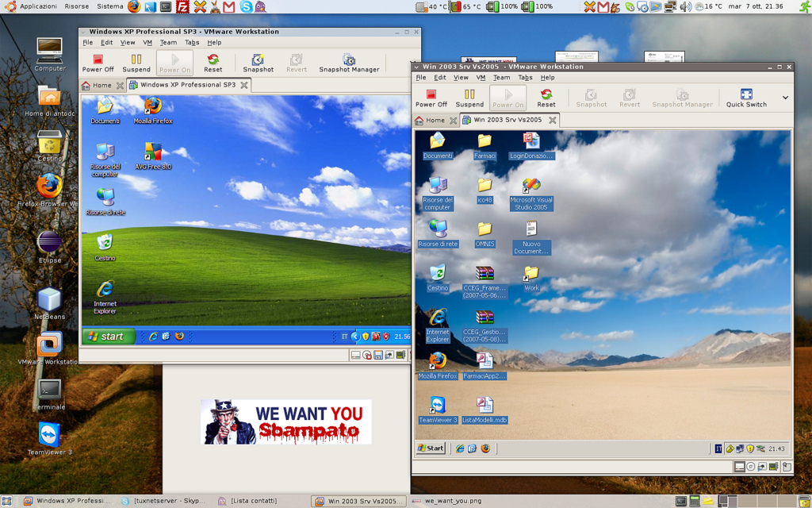Screen dimensions: 812x508
Task: Click Power Off in Windows XP VMware window
Action: pos(98,63)
